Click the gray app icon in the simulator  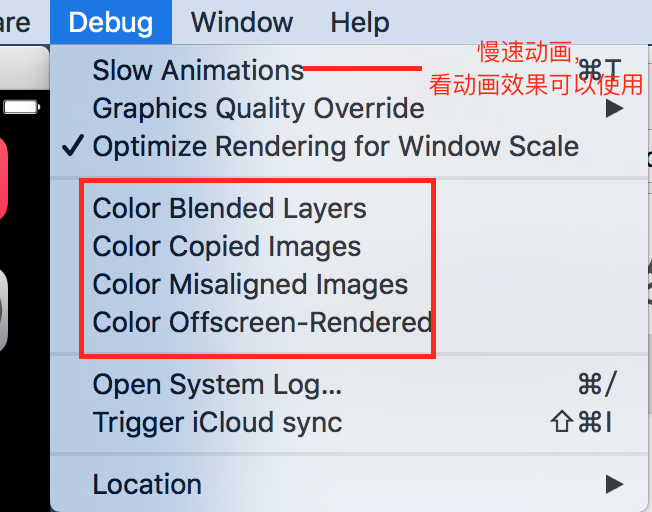(4, 310)
